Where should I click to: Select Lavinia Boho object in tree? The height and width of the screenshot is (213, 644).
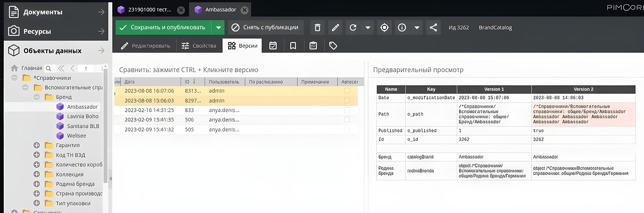pos(83,116)
